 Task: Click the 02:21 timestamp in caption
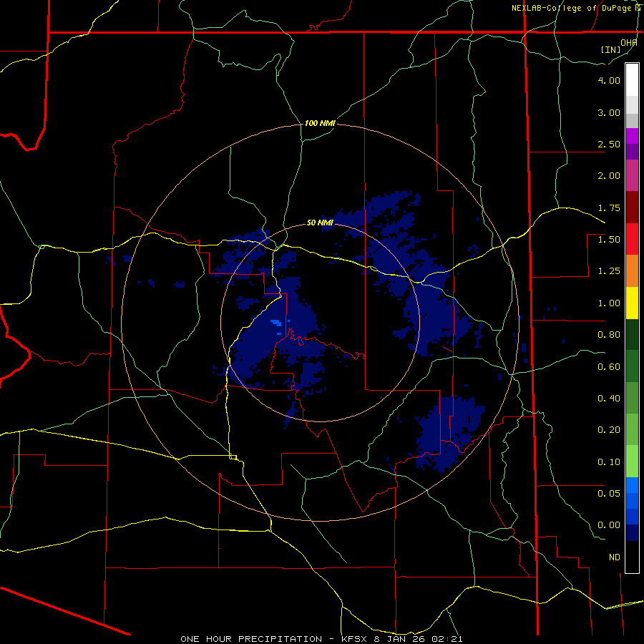[447, 639]
